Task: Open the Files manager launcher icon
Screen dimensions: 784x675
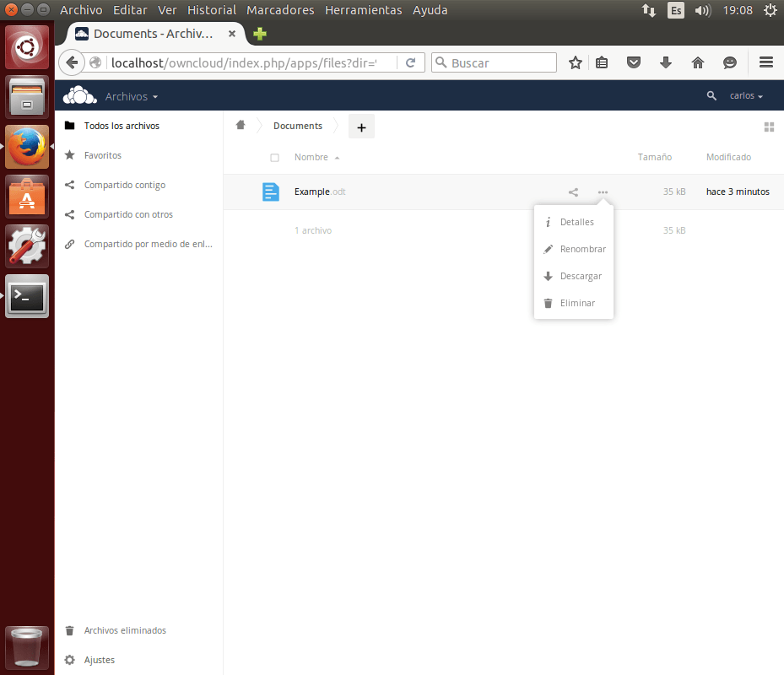Action: coord(27,96)
